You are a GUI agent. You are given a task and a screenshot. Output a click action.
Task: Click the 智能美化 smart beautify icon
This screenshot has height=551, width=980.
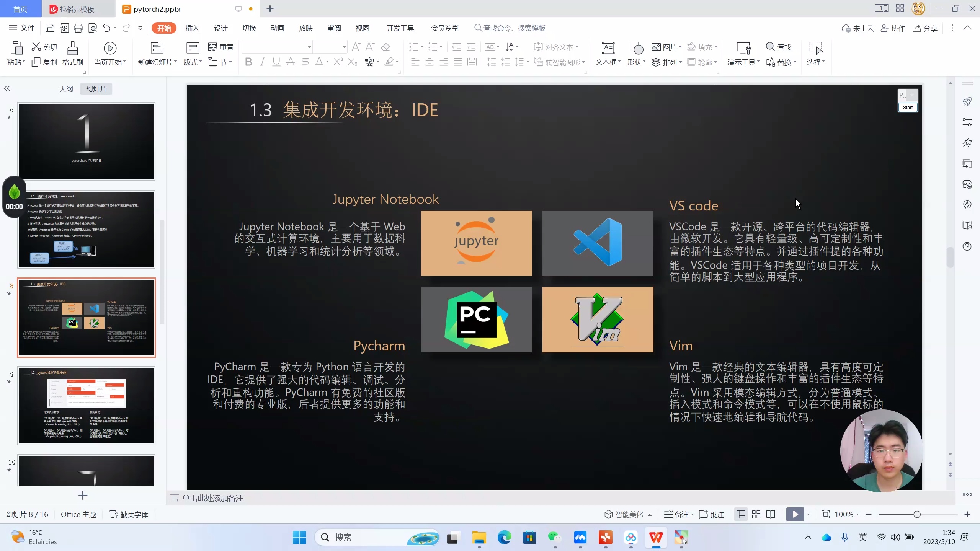tap(627, 514)
